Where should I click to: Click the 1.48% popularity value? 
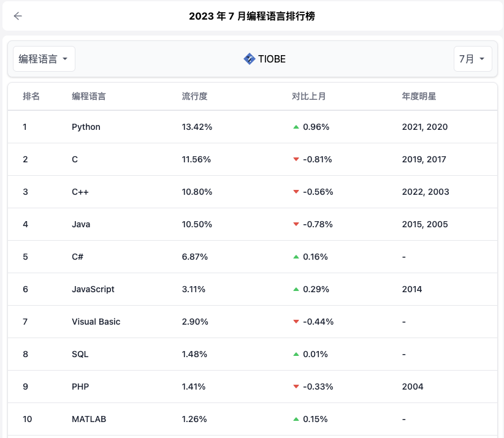tap(194, 354)
